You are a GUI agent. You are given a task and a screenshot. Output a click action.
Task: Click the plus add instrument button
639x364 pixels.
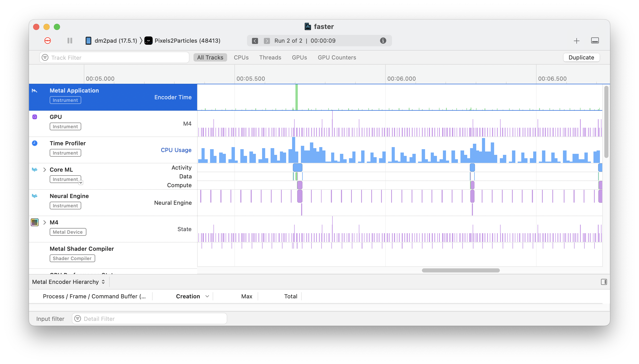(576, 41)
